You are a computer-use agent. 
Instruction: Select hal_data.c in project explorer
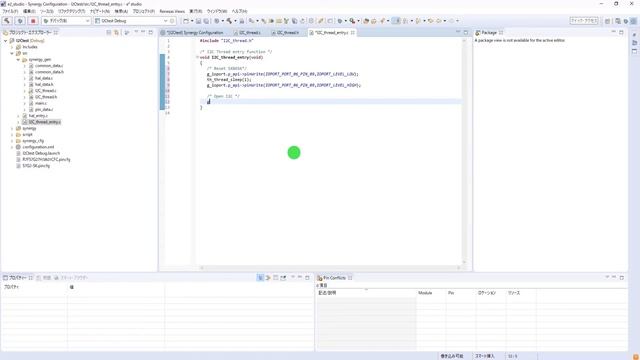point(44,78)
